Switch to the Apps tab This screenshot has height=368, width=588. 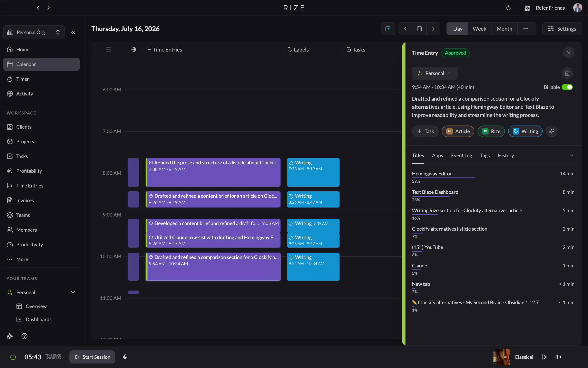(437, 156)
